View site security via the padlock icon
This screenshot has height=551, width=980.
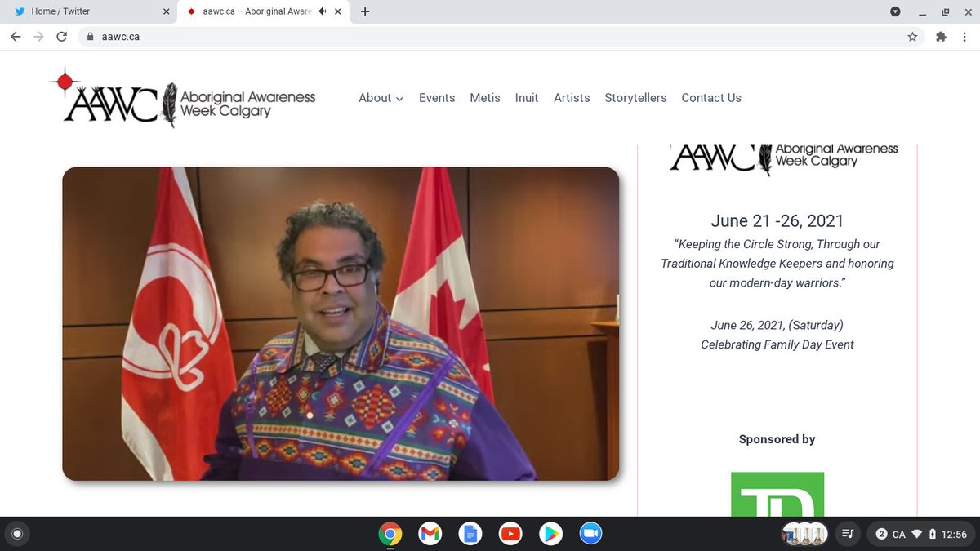coord(90,37)
